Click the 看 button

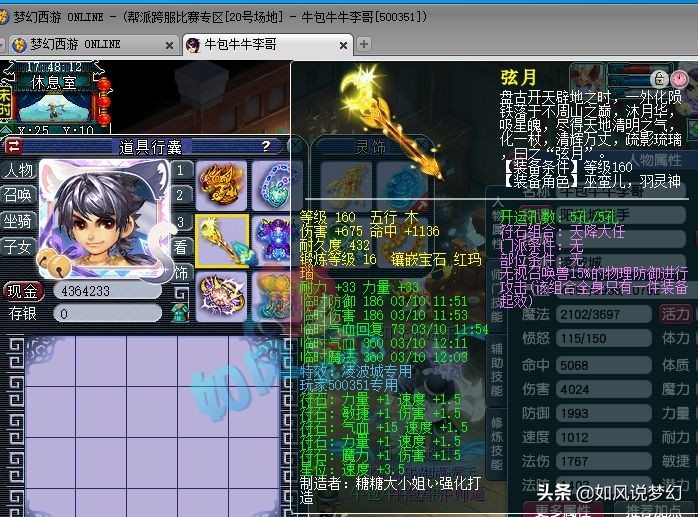tap(180, 247)
